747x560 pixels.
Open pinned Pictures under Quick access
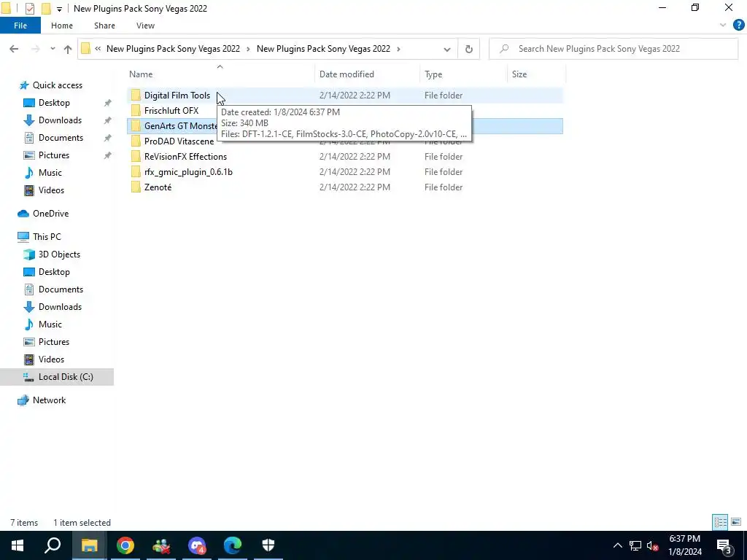click(54, 155)
